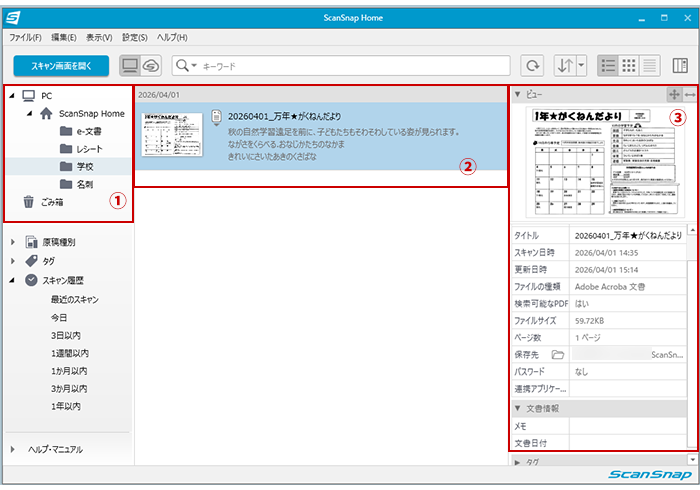Toggle the content view panel layout icon
Screen dimensions: 700x490
click(680, 66)
